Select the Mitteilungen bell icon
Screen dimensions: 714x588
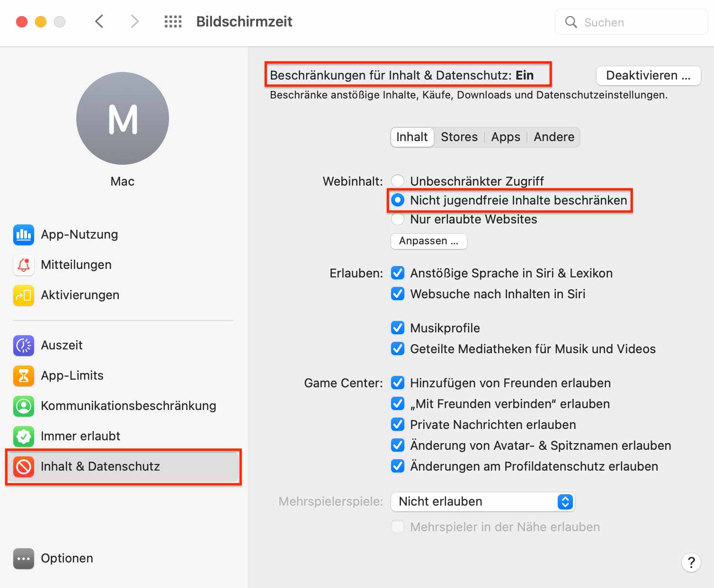tap(24, 265)
